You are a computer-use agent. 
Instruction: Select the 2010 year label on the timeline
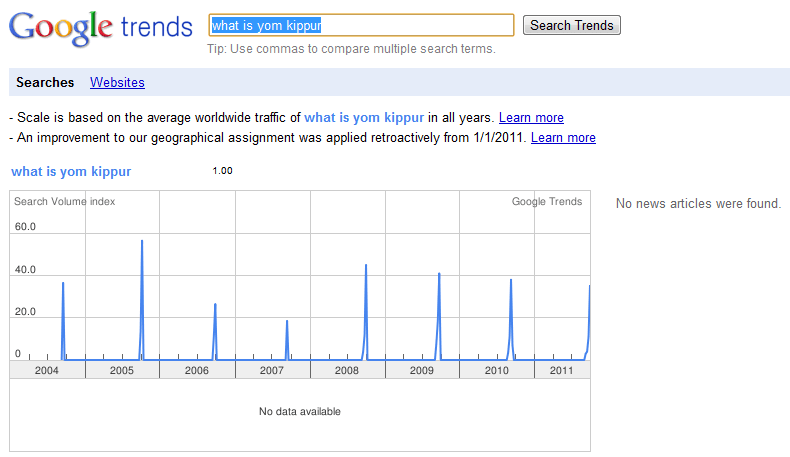pos(497,370)
